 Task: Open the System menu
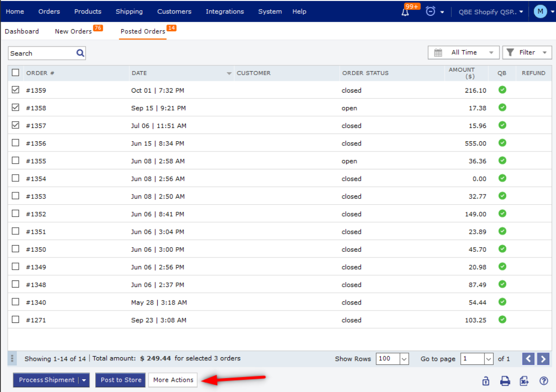270,11
